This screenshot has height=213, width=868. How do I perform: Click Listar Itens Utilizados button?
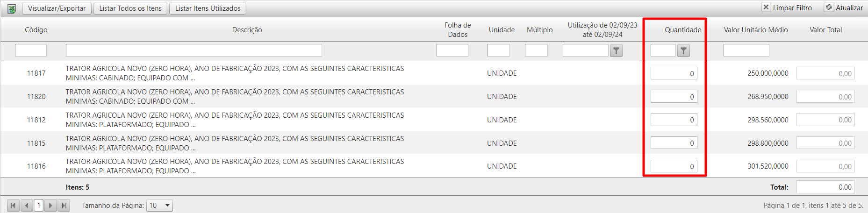coord(208,8)
